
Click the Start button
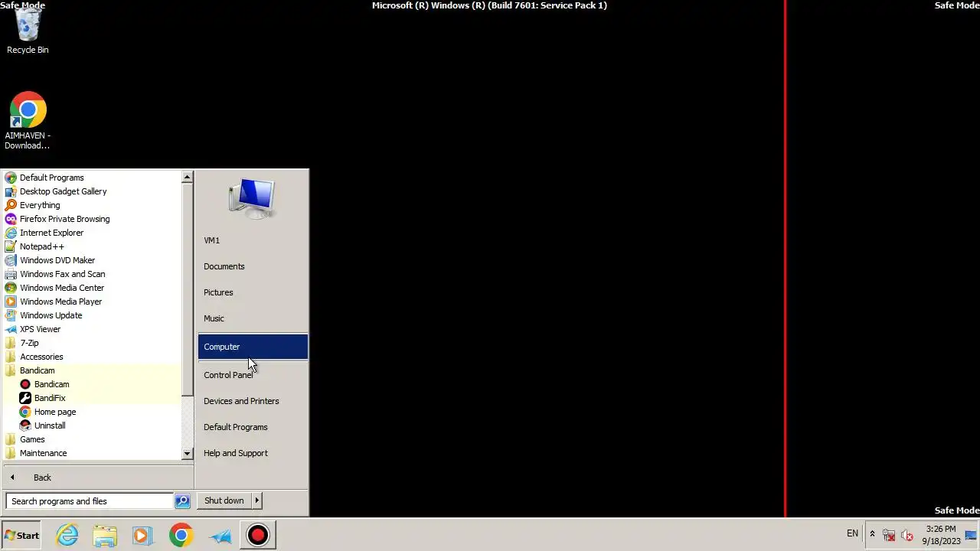[21, 535]
